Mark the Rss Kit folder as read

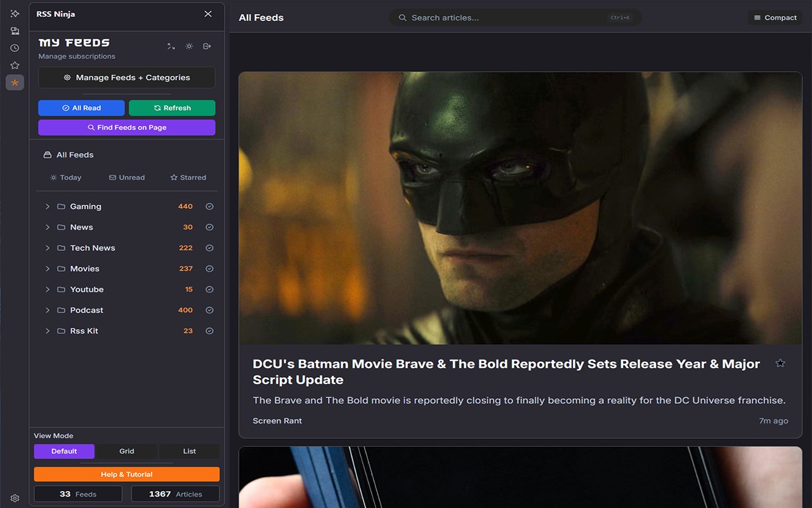coord(209,331)
